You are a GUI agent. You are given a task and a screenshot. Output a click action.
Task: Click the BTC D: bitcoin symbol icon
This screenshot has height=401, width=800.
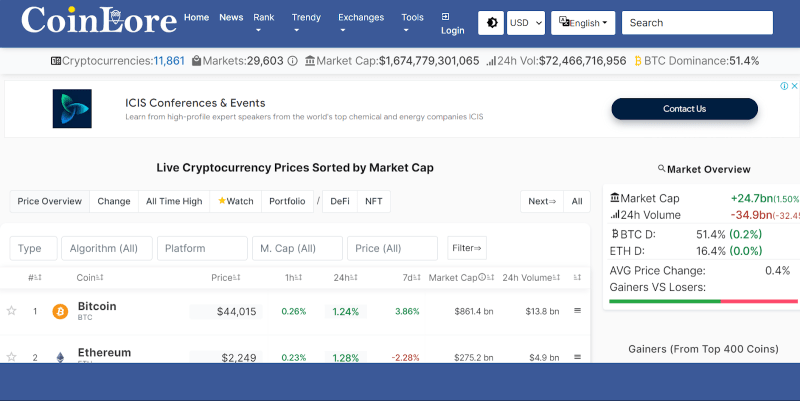click(x=615, y=234)
